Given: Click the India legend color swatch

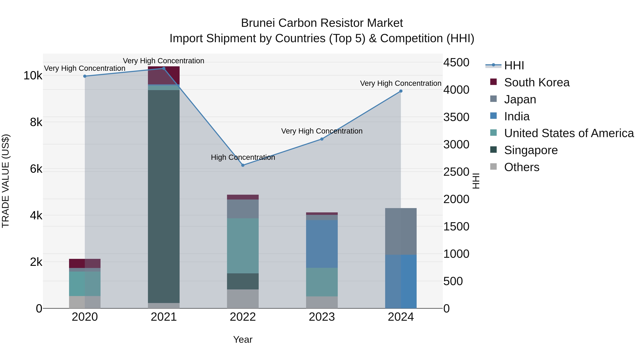Looking at the screenshot, I should 494,116.
